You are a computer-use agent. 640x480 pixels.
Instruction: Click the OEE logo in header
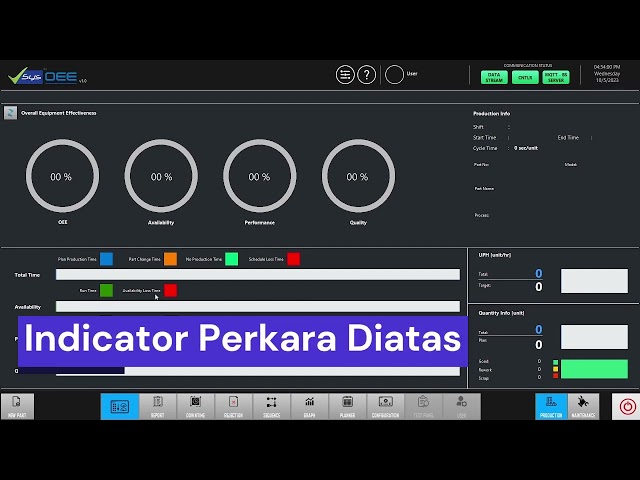point(47,76)
